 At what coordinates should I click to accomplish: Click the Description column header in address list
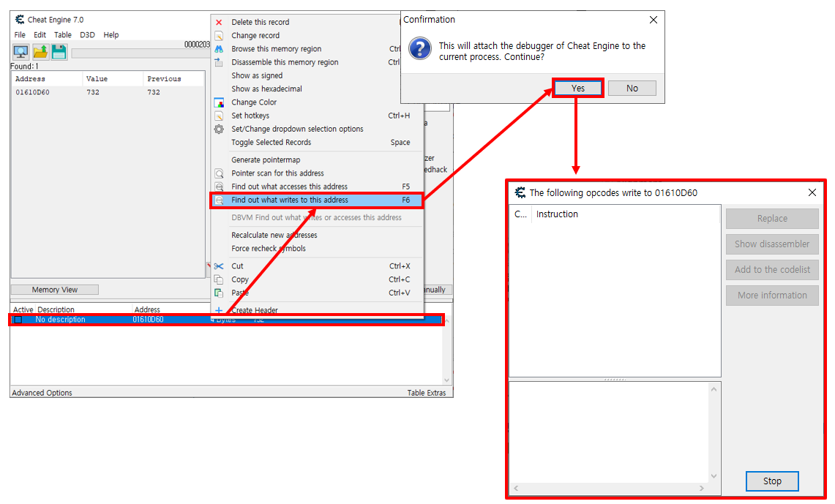(83, 309)
